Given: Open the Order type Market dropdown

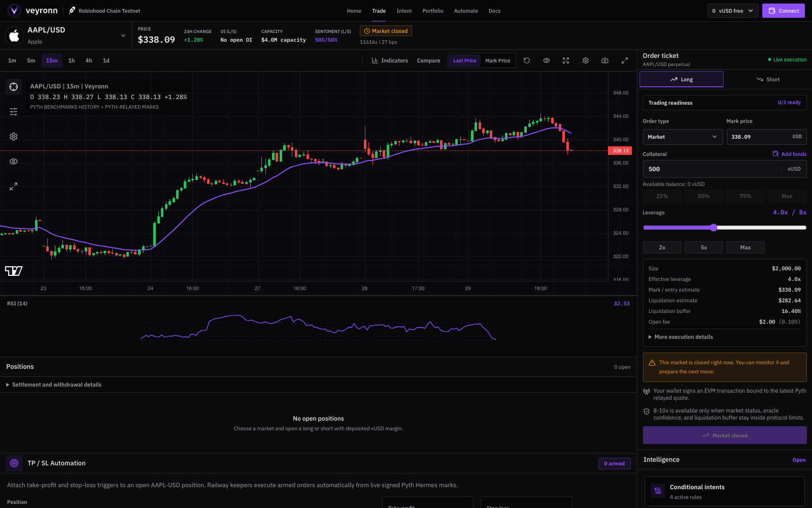Looking at the screenshot, I should (x=683, y=137).
